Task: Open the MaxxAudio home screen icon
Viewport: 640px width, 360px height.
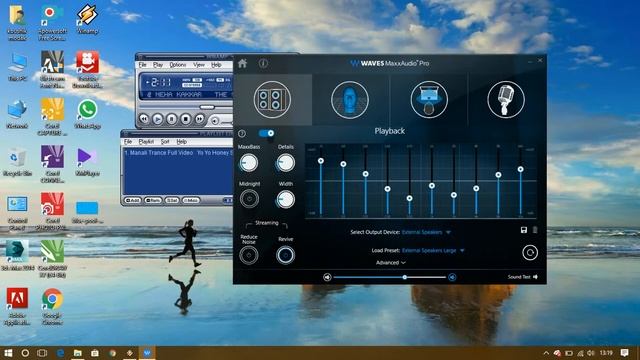Action: click(242, 63)
